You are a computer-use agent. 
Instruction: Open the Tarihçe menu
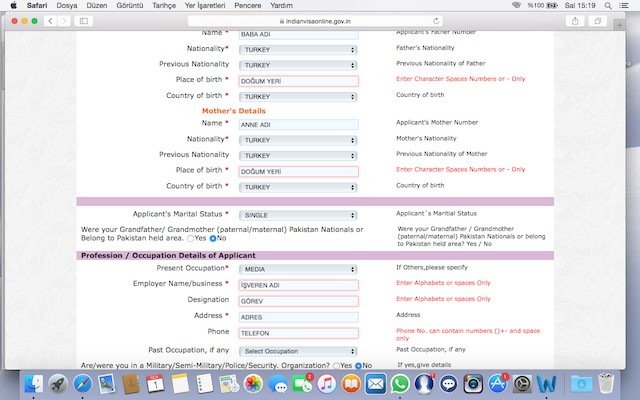point(164,5)
